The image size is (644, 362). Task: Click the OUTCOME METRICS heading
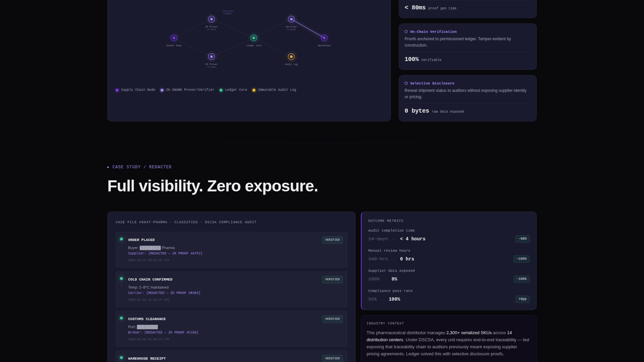coord(386,221)
